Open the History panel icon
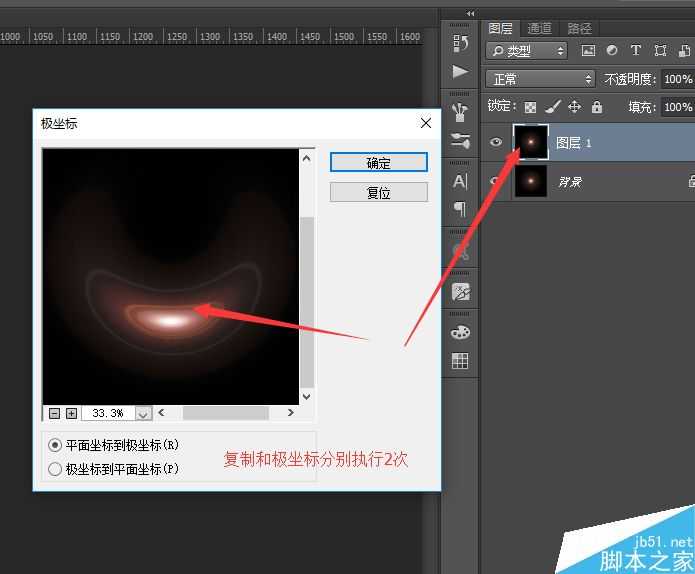 coord(460,43)
